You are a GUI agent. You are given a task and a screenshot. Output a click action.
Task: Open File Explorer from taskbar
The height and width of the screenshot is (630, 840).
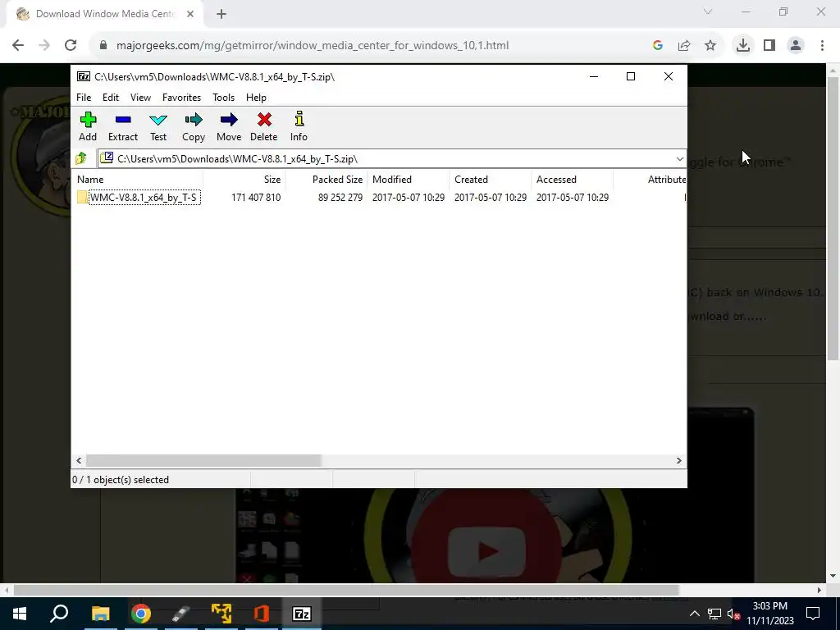tap(100, 614)
